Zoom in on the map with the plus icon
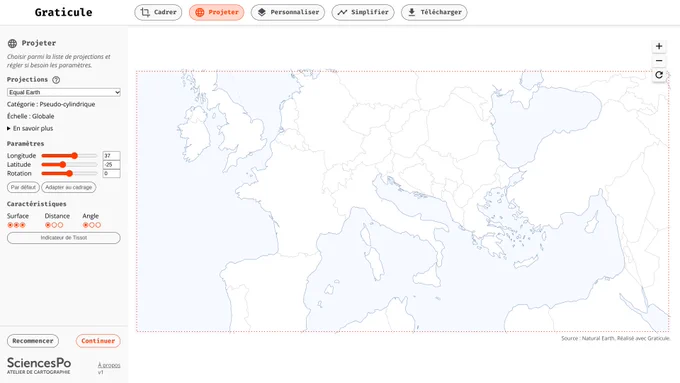680x383 pixels. (659, 46)
